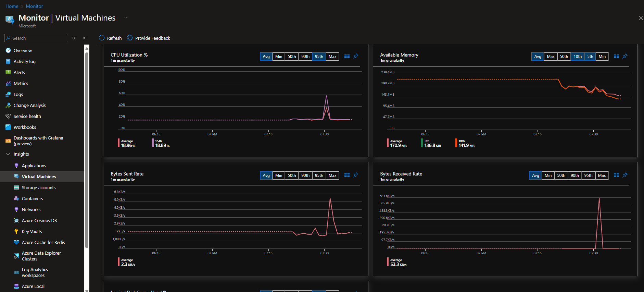This screenshot has height=292, width=644.
Task: Open list view icon for CPU Utilization chart
Action: 347,56
